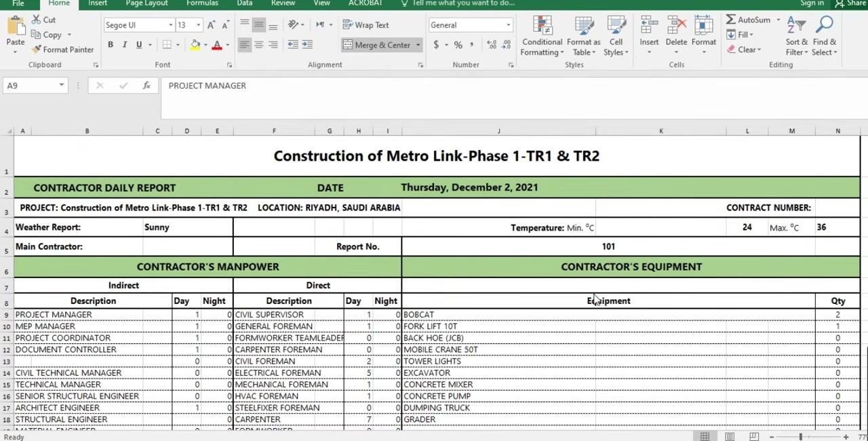The width and height of the screenshot is (868, 441).
Task: Click the Share button
Action: click(850, 3)
